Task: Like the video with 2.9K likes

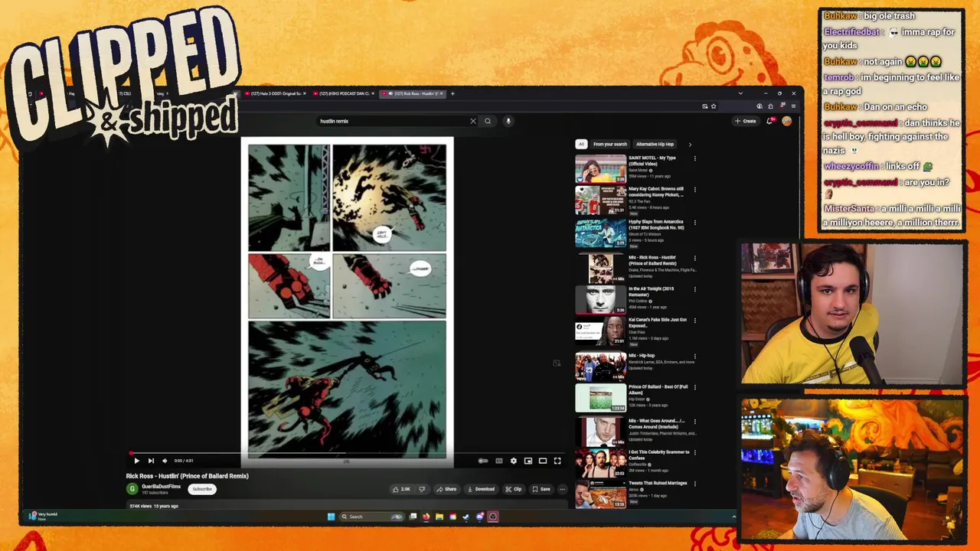Action: (x=402, y=489)
